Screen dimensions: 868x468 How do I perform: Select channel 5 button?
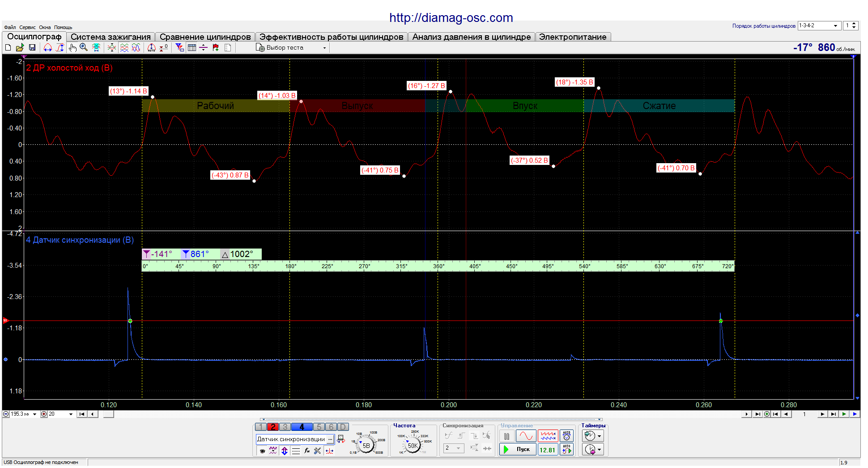tap(319, 427)
